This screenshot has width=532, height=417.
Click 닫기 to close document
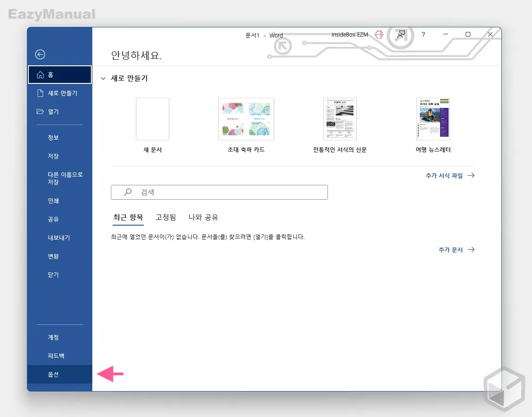pos(60,275)
